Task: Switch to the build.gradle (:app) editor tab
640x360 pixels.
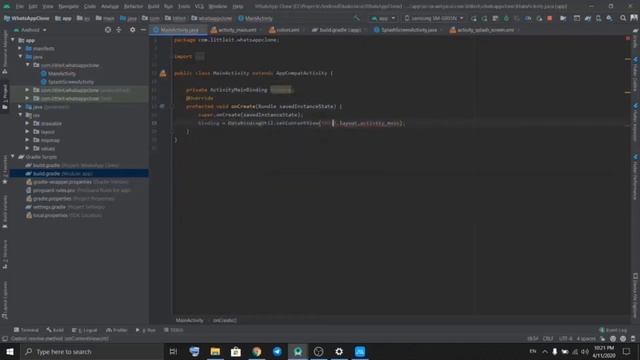Action: (340, 30)
